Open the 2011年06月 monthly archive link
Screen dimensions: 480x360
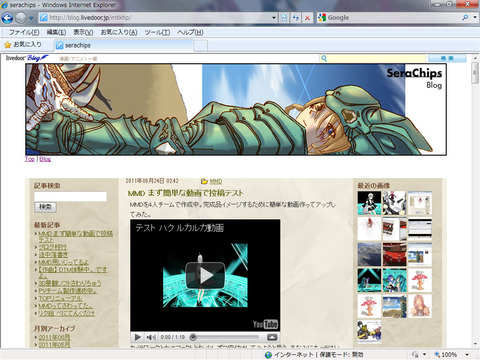pos(54,337)
